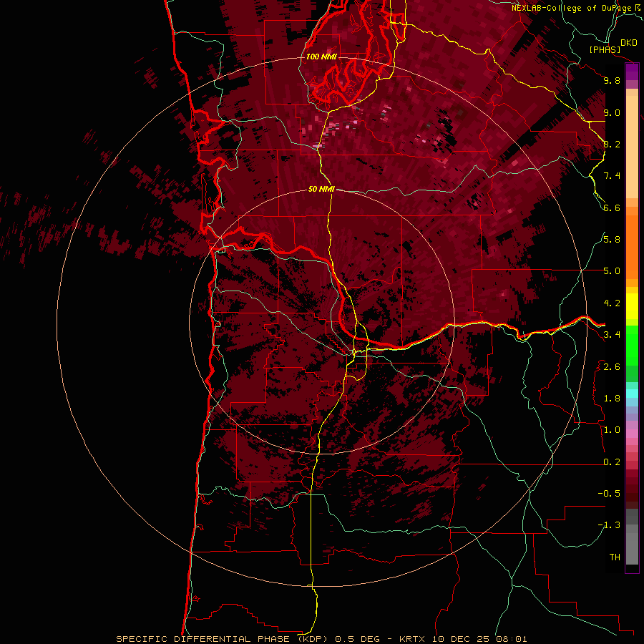
Task: Select the -0.5 value on the legend
Action: (609, 494)
